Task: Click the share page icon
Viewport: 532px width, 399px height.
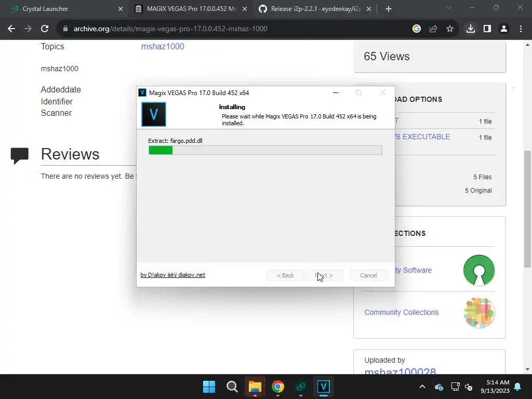Action: [433, 29]
